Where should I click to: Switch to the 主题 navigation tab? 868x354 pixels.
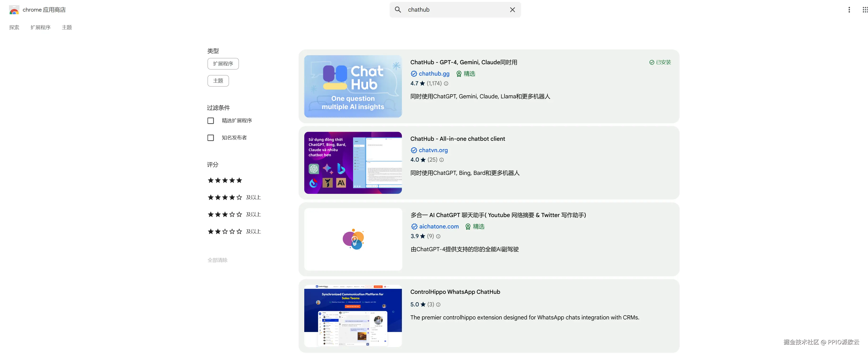coord(67,27)
